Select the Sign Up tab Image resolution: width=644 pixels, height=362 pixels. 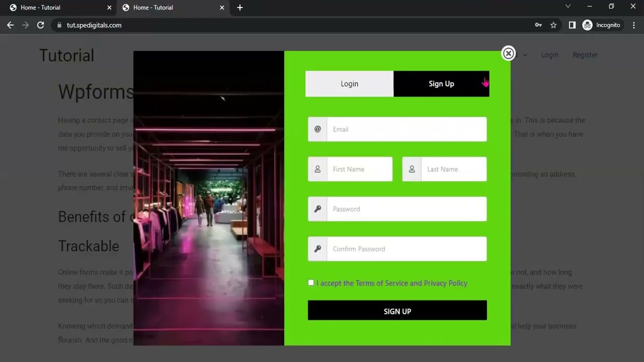pyautogui.click(x=441, y=84)
